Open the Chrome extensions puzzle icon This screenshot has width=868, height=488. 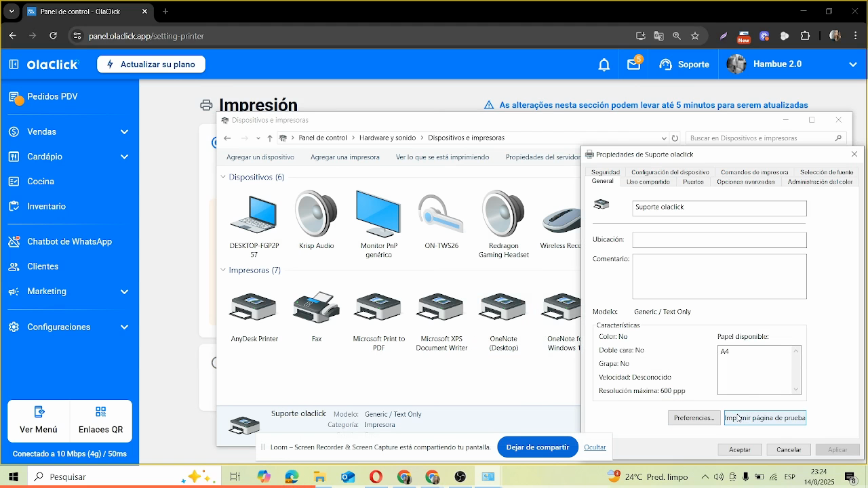click(x=805, y=36)
